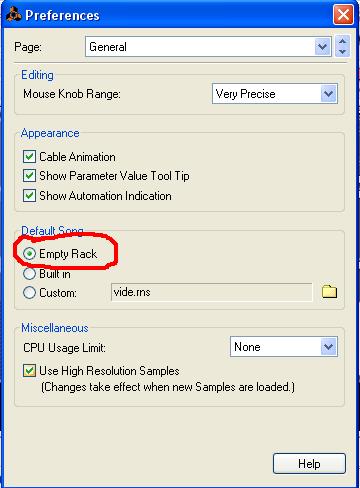Click the Preferences title bar text
This screenshot has width=360, height=488.
(x=62, y=15)
